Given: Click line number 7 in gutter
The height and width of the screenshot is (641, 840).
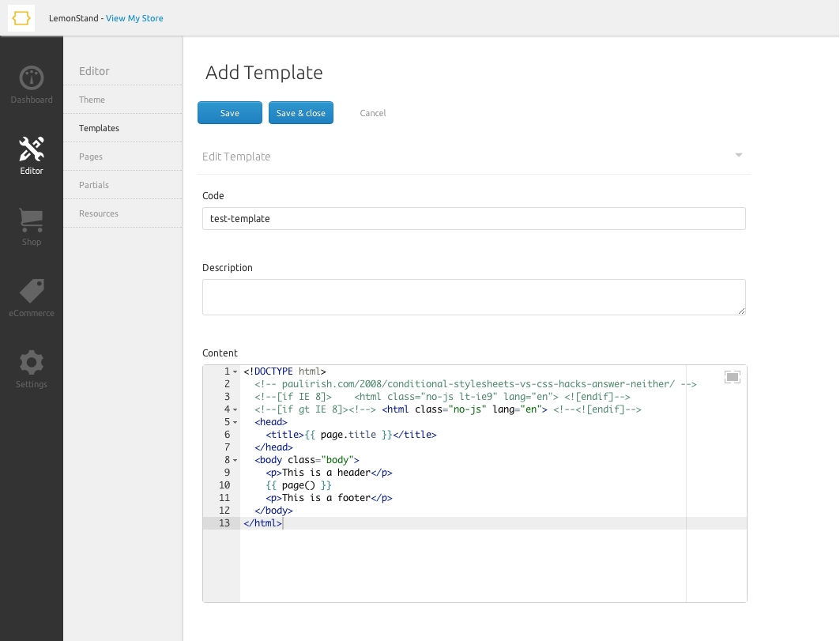Looking at the screenshot, I should 227,447.
